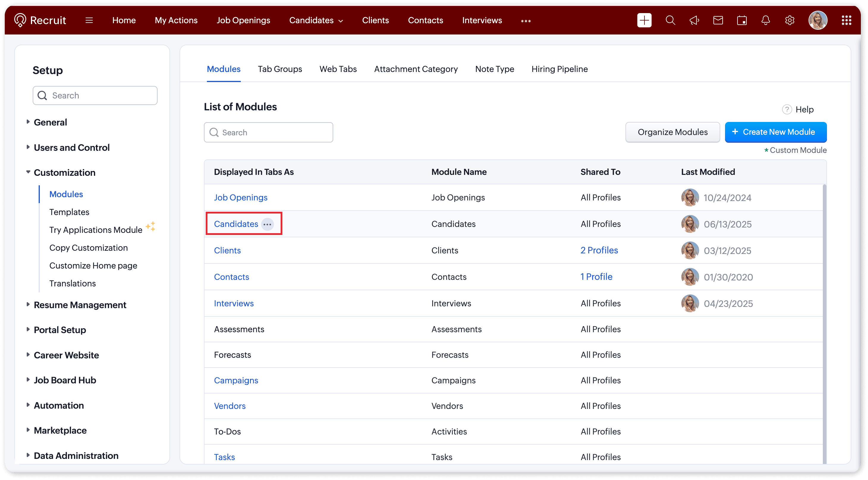Open the calendar icon in header
This screenshot has height=480, width=868.
coord(742,20)
